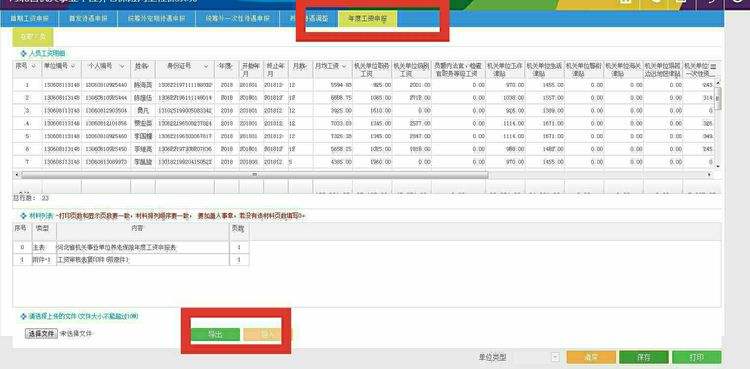Click the table's horizontal scrollbar thumb
The width and height of the screenshot is (750, 369).
pyautogui.click(x=255, y=175)
